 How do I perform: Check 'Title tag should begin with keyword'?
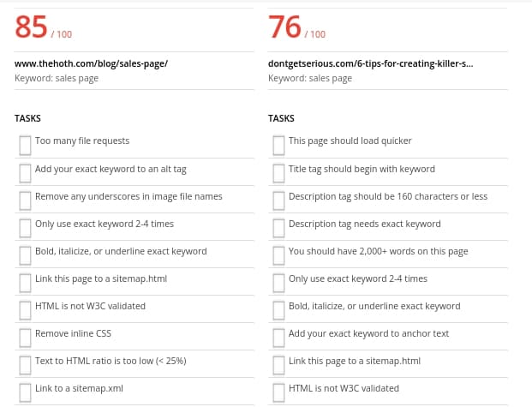click(278, 173)
